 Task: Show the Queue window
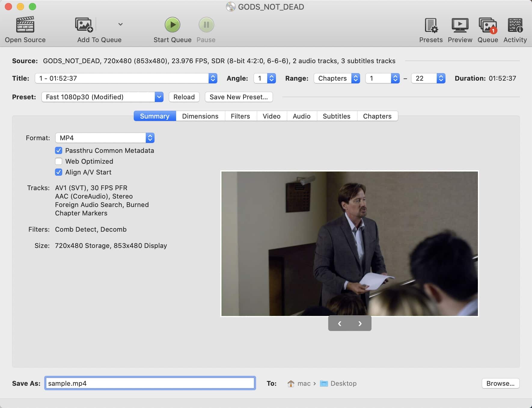488,25
